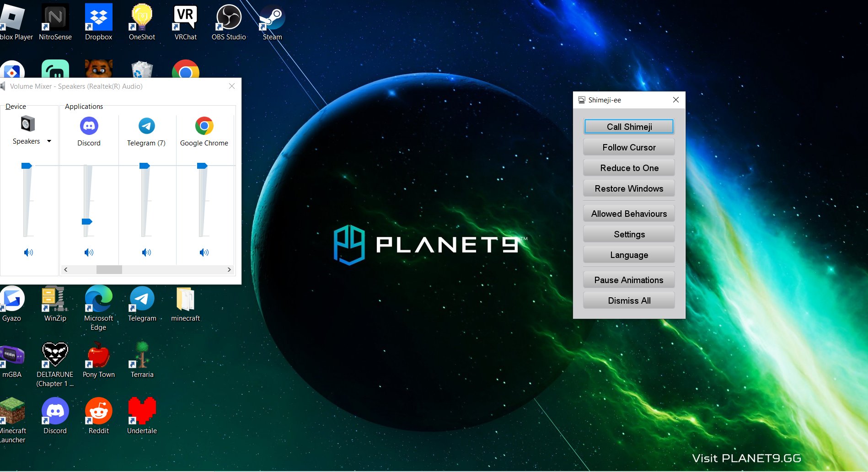Expand the Speakers device dropdown arrow
Image resolution: width=868 pixels, height=472 pixels.
coord(49,141)
